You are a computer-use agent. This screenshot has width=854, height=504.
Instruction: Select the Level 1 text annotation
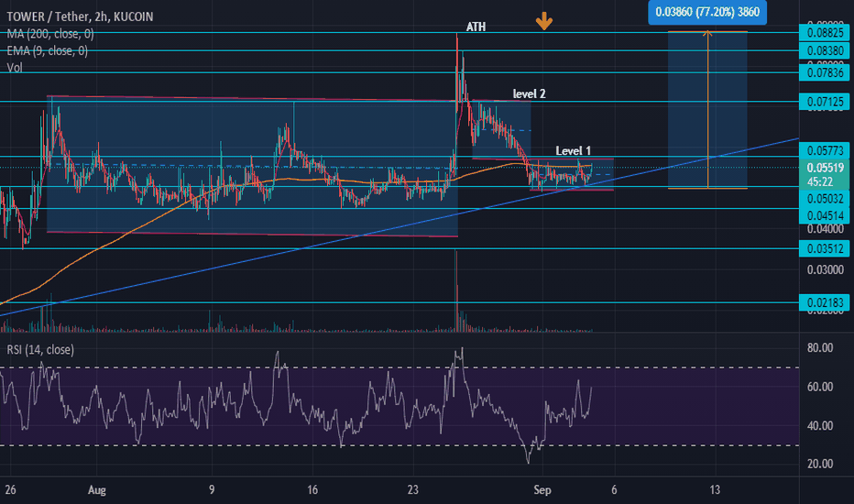pyautogui.click(x=573, y=151)
